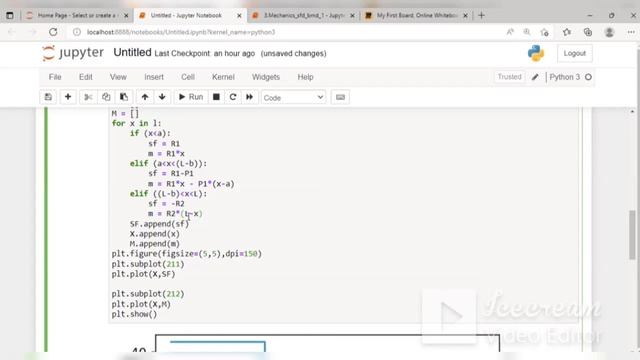Open the Favorites list icon
640x360 pixels.
click(x=567, y=32)
